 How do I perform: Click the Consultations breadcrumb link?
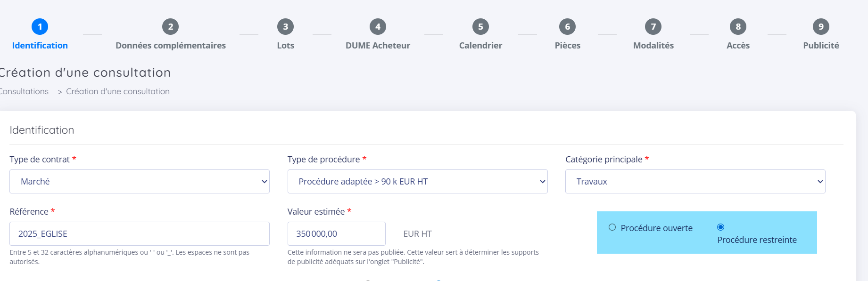[25, 91]
